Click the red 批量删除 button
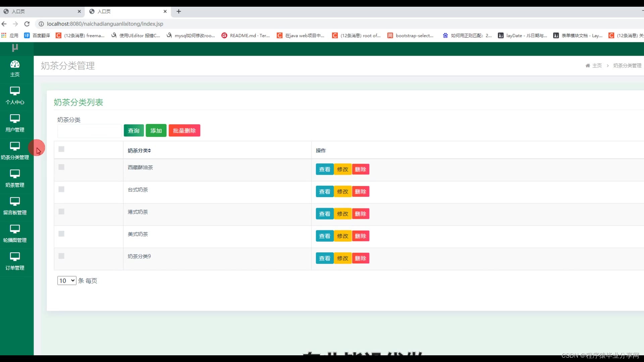The image size is (644, 362). [x=184, y=131]
